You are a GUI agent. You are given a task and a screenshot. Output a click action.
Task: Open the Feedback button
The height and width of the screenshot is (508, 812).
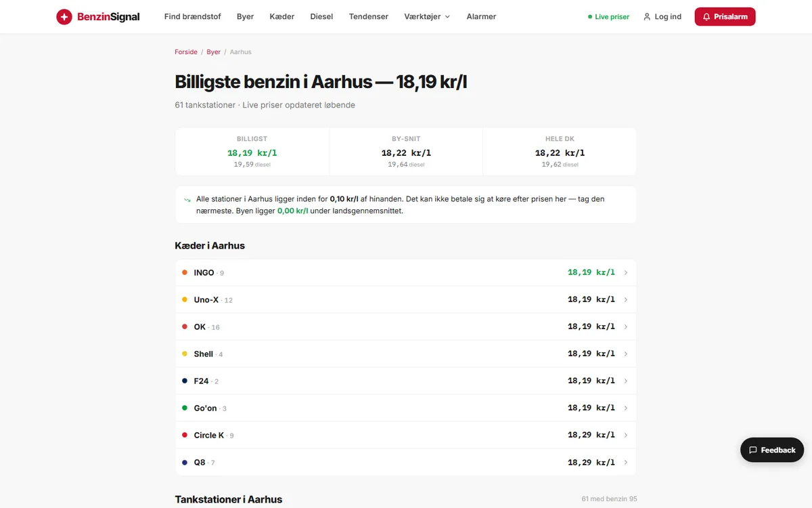coord(772,450)
